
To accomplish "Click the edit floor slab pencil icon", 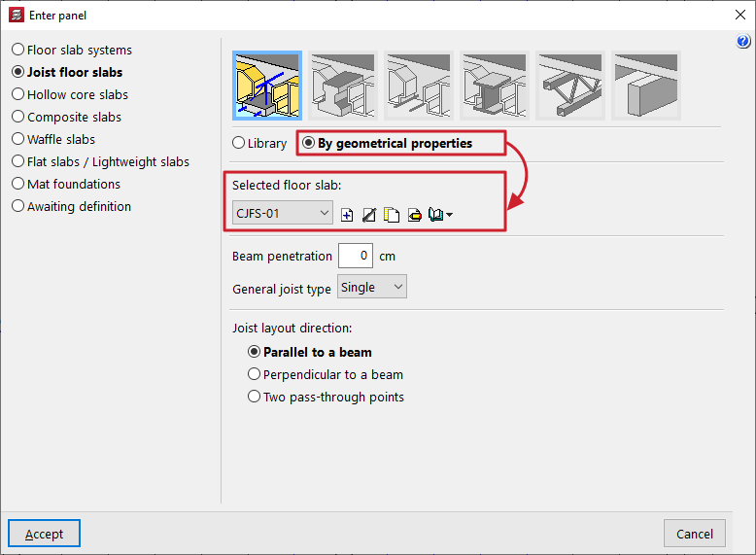I will 369,215.
